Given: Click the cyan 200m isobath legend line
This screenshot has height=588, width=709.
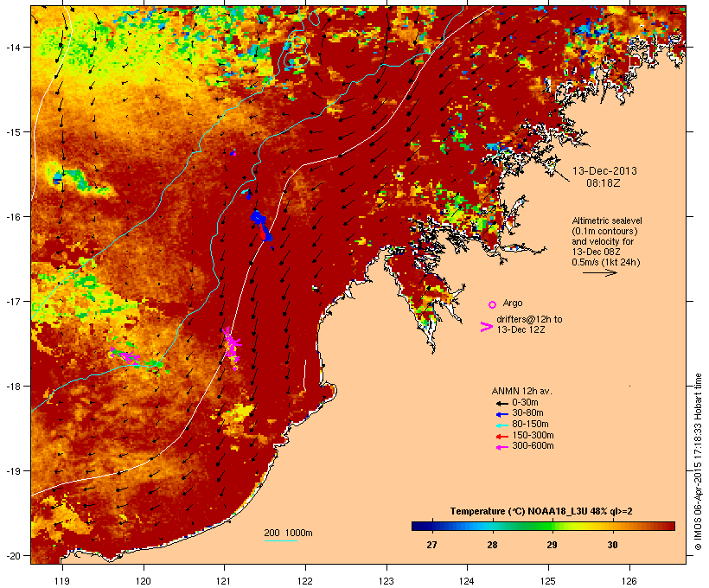Looking at the screenshot, I should [x=280, y=540].
